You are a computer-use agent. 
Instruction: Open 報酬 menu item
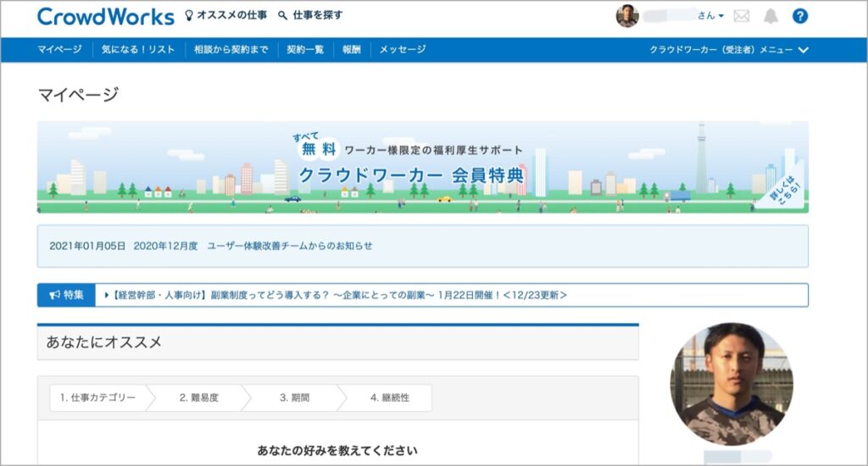[x=352, y=49]
